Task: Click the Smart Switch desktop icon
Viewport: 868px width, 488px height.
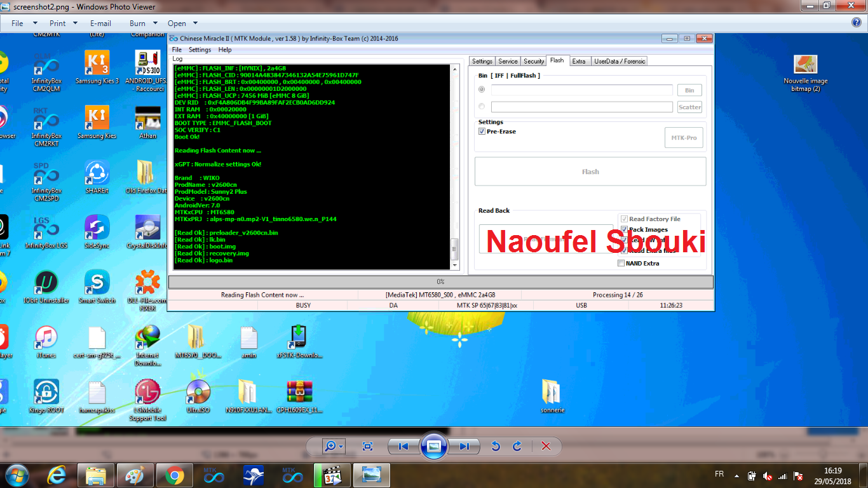Action: click(x=97, y=287)
